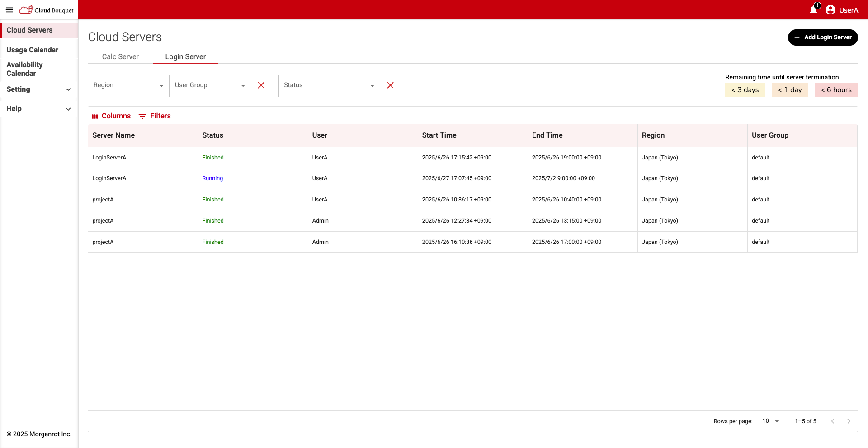This screenshot has height=448, width=868.
Task: Click end time 2025/6/26 17:00:00 +09:00
Action: coord(566,242)
